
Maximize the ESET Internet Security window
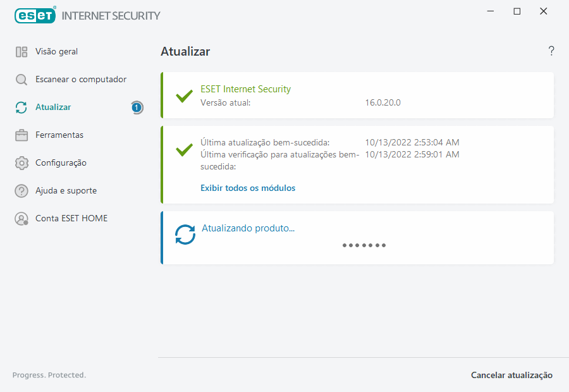[x=517, y=11]
